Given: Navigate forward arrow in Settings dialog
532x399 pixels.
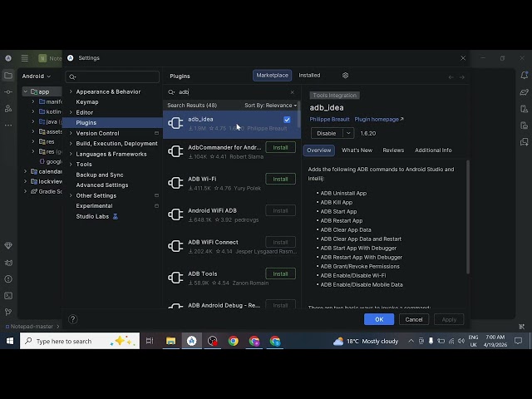Looking at the screenshot, I should [462, 77].
